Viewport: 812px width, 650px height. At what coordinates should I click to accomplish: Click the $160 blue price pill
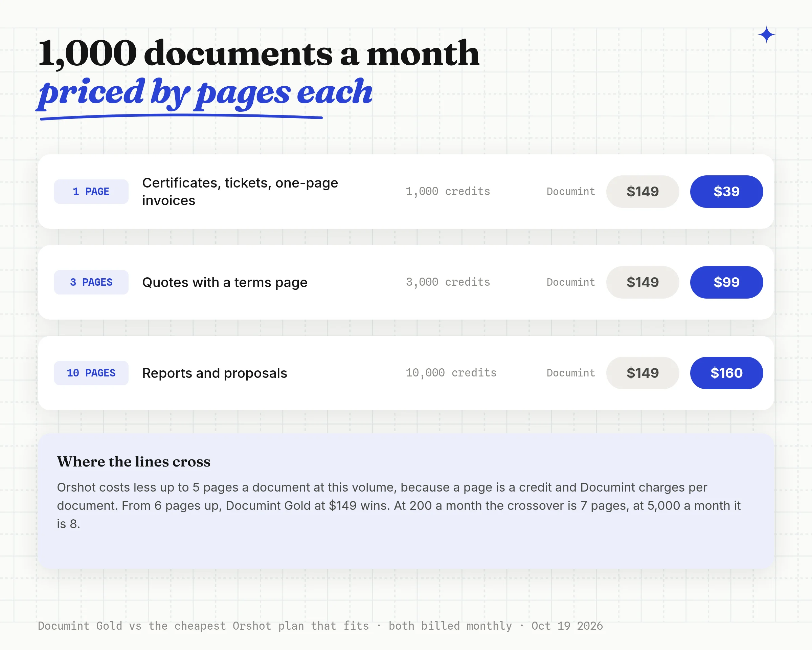click(726, 373)
